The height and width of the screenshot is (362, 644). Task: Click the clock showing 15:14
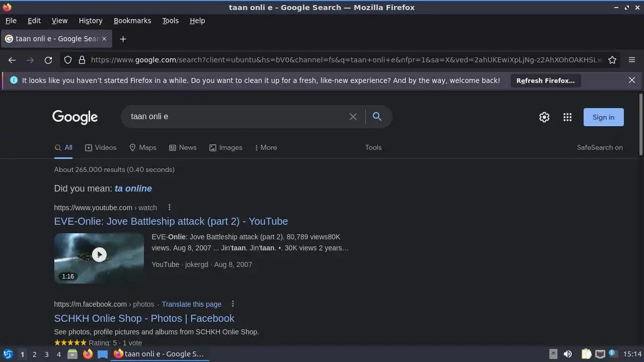(x=632, y=354)
